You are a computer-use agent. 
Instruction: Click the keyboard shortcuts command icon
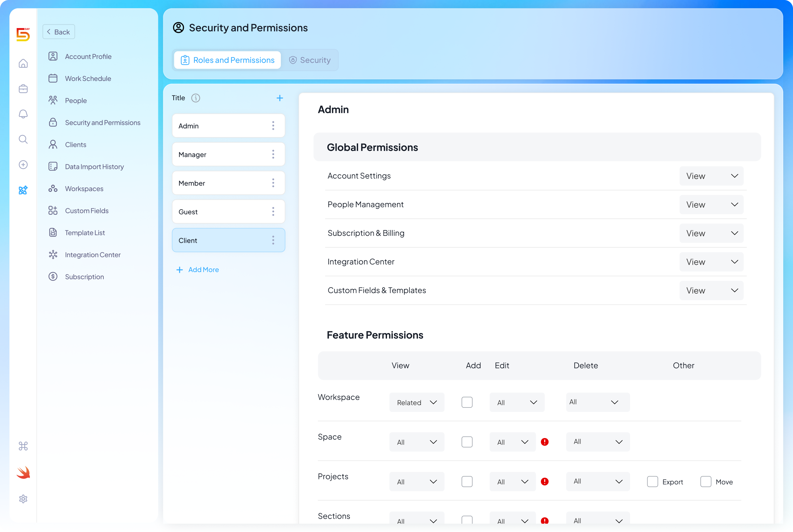[23, 446]
